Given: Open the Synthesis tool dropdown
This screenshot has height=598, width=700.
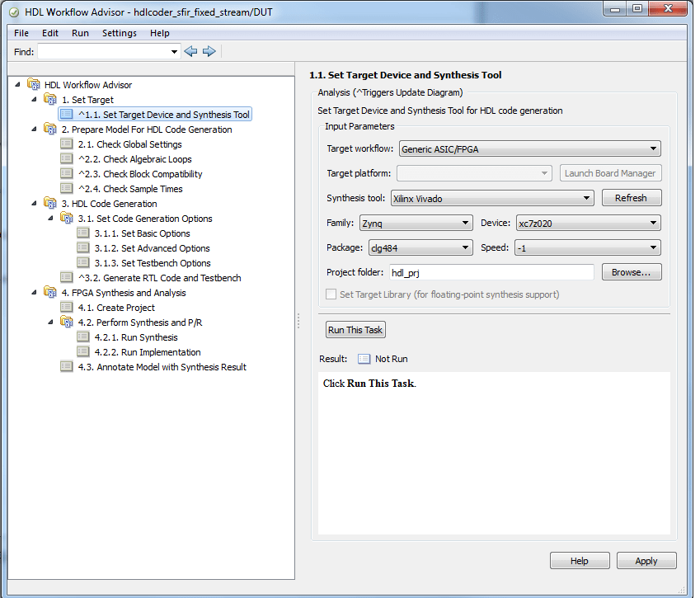Looking at the screenshot, I should [492, 198].
